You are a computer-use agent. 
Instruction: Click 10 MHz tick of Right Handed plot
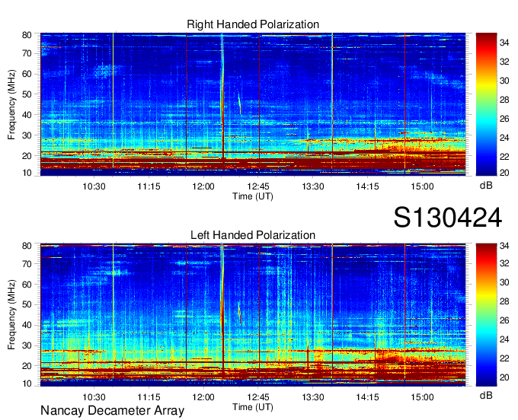coord(27,173)
